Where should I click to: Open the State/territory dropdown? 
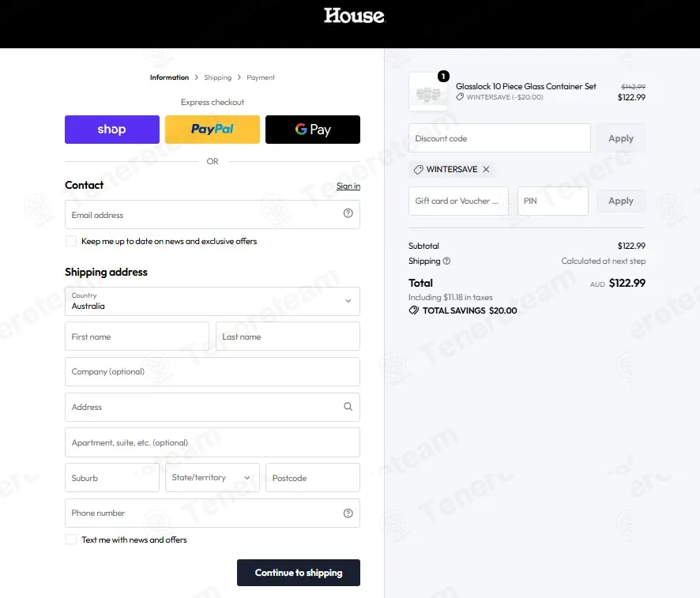click(213, 477)
